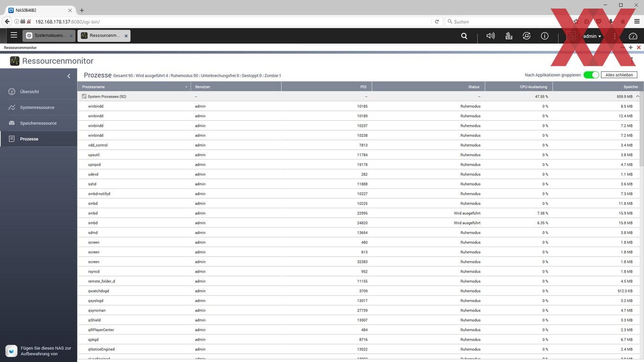
Task: Sort by the Benutzer column header
Action: 236,87
